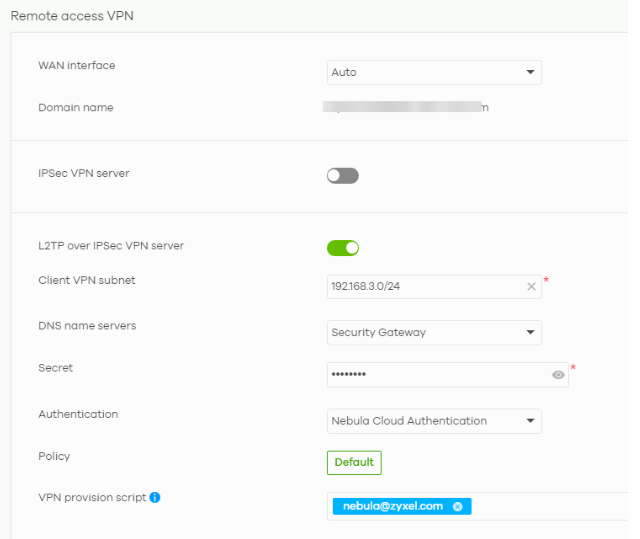640x539 pixels.
Task: Click into the Client VPN subnet field
Action: point(425,287)
